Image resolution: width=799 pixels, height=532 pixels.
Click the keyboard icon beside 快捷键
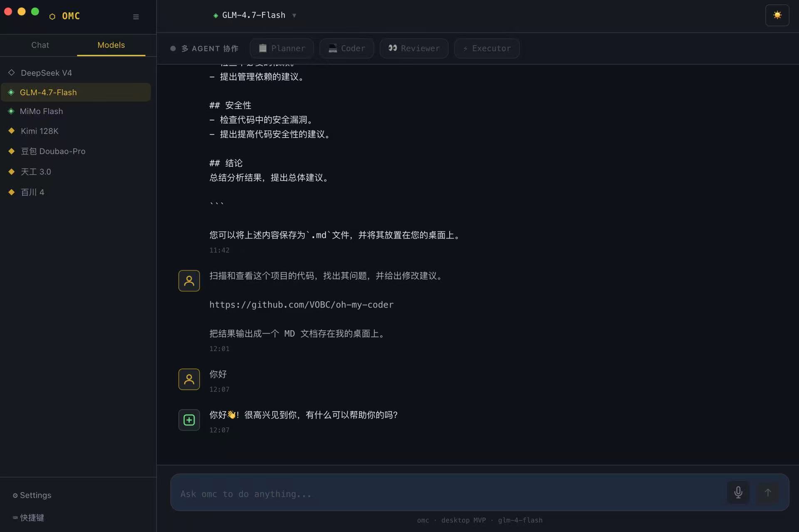click(15, 517)
